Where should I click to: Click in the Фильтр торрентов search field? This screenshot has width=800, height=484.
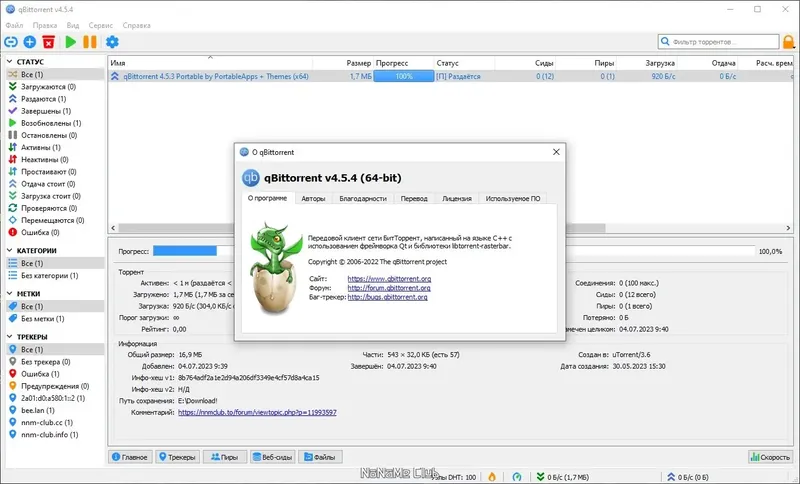pyautogui.click(x=718, y=42)
